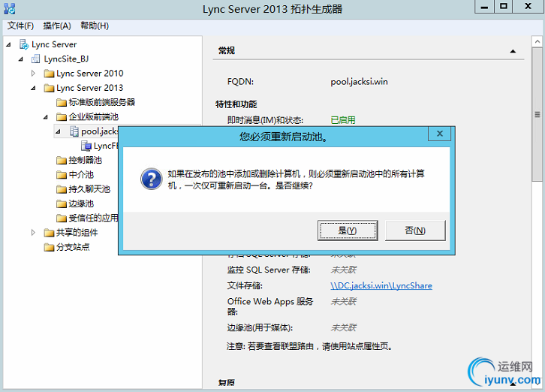Click the 标准版前端服务器 folder icon
The height and width of the screenshot is (392, 545).
(62, 102)
